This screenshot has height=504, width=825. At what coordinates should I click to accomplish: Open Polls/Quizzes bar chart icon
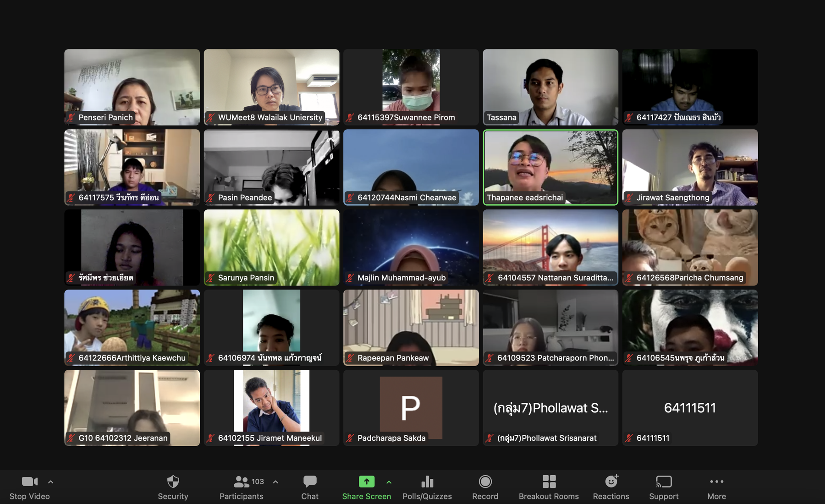[427, 482]
